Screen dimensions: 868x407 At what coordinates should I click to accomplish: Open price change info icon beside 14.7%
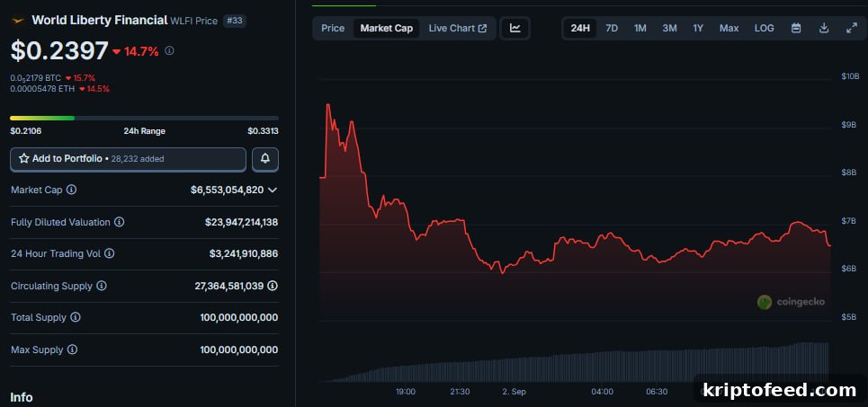pos(169,51)
